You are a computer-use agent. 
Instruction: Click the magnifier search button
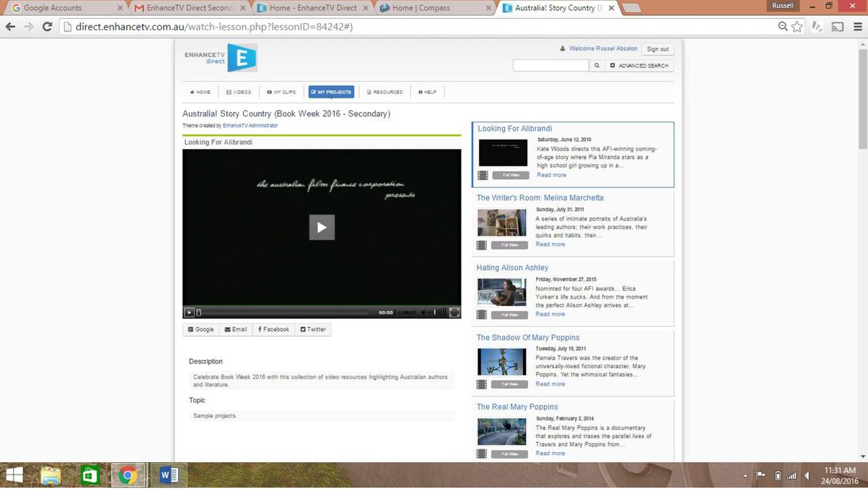597,65
